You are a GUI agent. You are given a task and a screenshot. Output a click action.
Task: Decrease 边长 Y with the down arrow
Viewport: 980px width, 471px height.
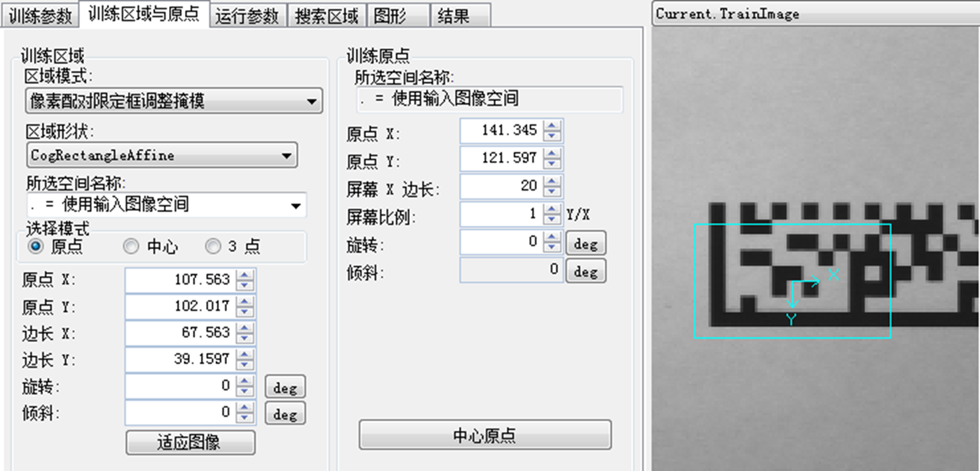coord(245,365)
